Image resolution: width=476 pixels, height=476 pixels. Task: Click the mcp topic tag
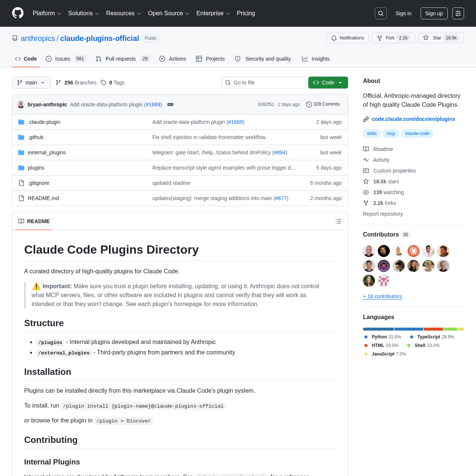coord(391,134)
